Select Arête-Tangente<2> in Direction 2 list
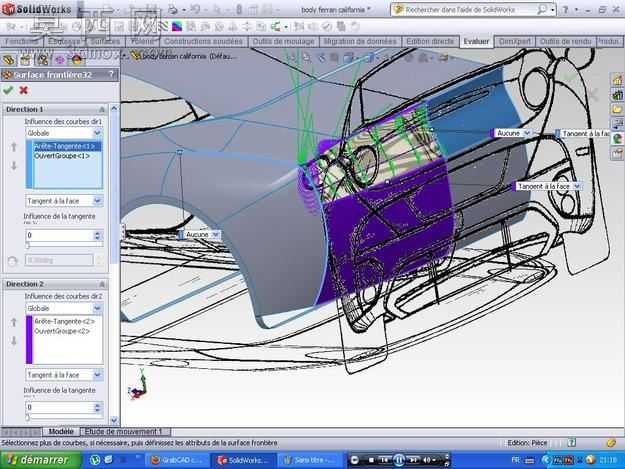The height and width of the screenshot is (469, 625). tap(65, 321)
